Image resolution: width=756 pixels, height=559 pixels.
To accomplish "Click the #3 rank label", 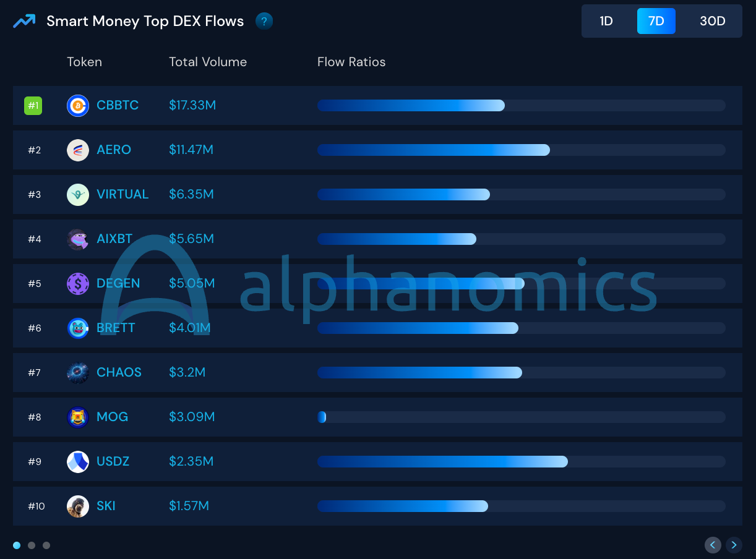I will click(x=35, y=195).
